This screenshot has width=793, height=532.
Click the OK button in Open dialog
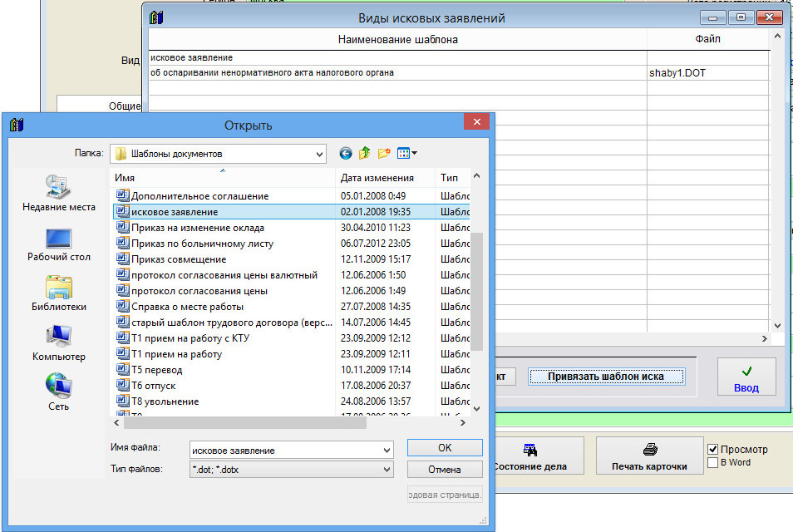tap(445, 447)
